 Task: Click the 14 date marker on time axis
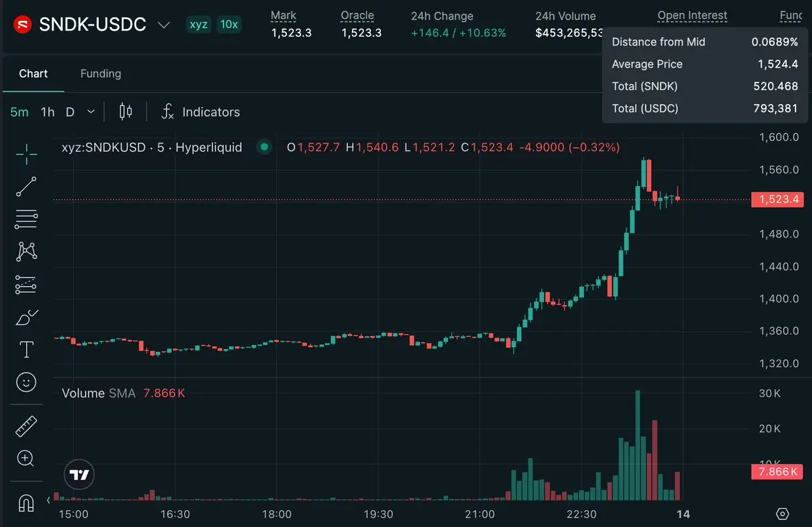[683, 514]
